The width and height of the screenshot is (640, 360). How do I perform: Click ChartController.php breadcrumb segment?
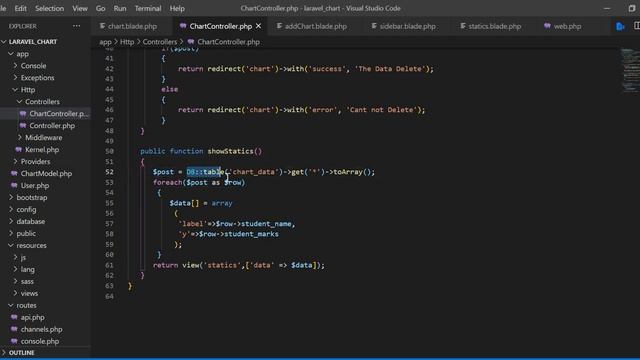pos(228,42)
